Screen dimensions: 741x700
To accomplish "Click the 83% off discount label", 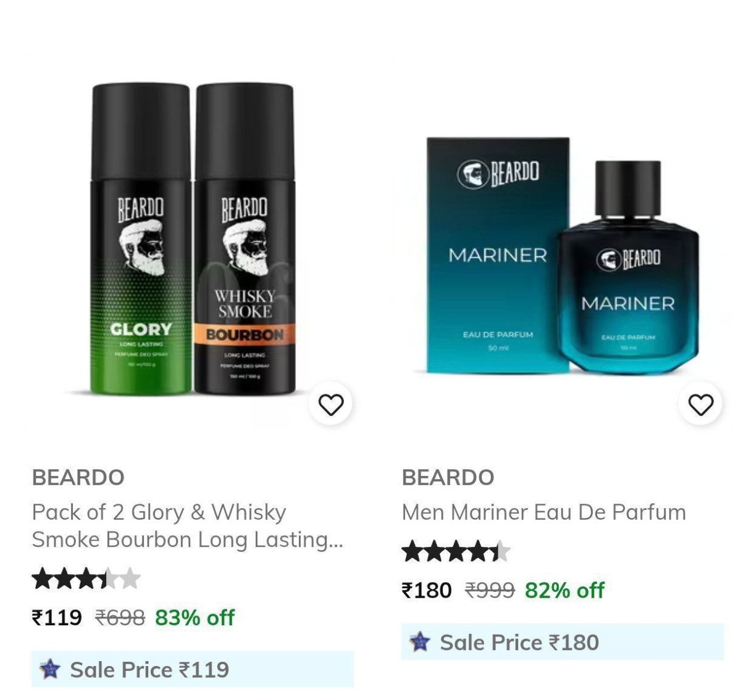I will [195, 617].
